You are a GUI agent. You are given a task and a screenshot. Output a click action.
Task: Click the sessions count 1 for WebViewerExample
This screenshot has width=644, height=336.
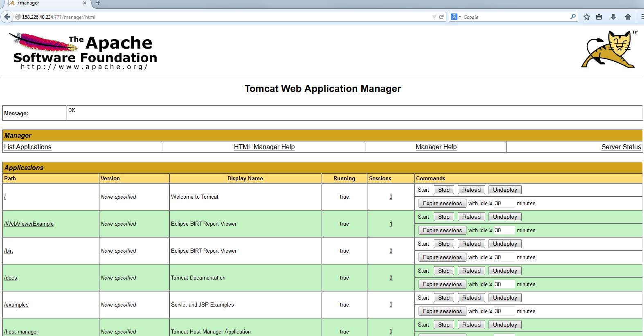pyautogui.click(x=391, y=224)
